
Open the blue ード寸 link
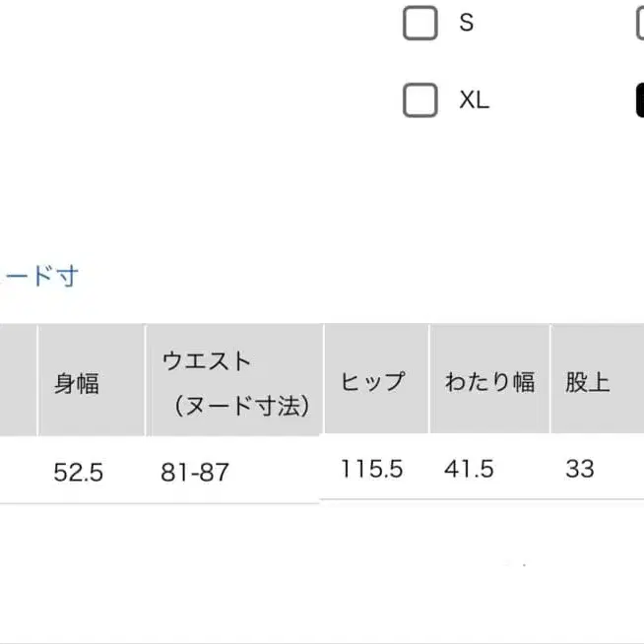coord(39,276)
